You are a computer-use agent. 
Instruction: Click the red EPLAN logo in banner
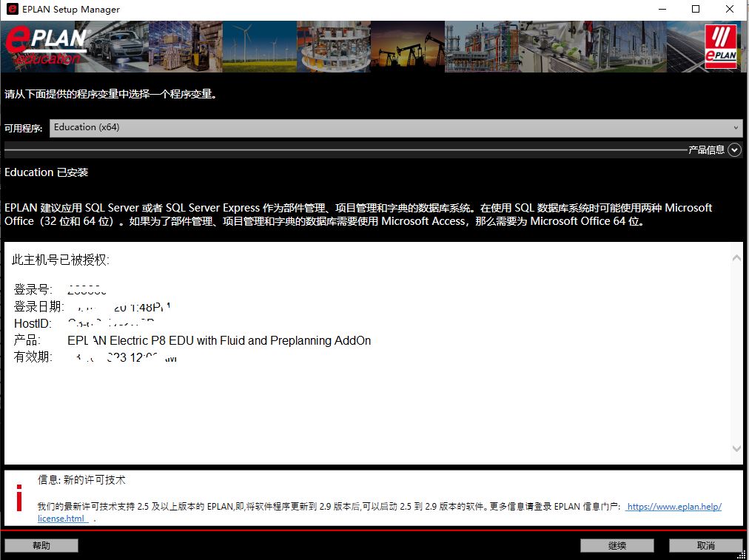[x=721, y=47]
